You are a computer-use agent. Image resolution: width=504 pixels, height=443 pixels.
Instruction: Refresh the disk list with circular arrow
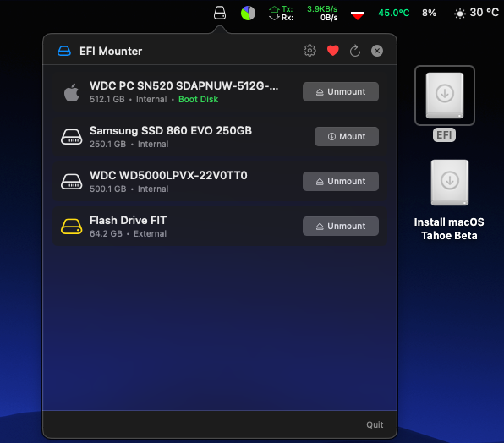point(355,51)
